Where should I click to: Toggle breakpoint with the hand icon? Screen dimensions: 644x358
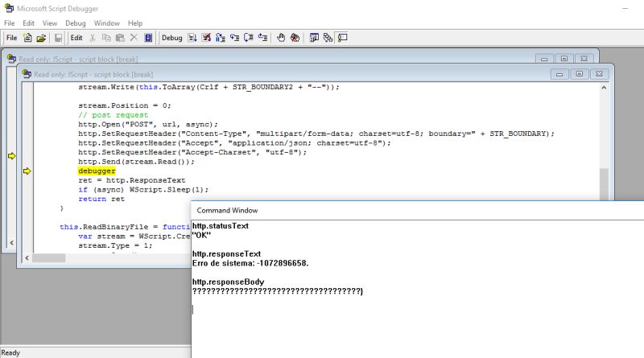pyautogui.click(x=281, y=38)
